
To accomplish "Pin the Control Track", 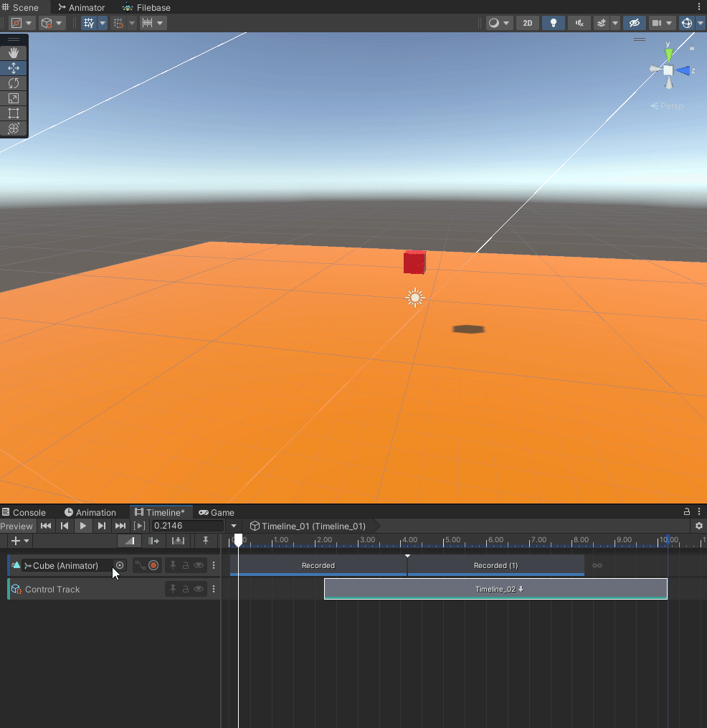I will pos(172,589).
